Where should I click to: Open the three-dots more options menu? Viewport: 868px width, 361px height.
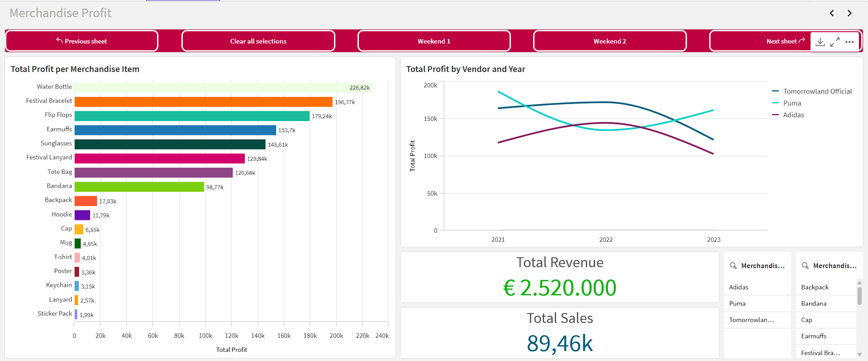point(849,42)
